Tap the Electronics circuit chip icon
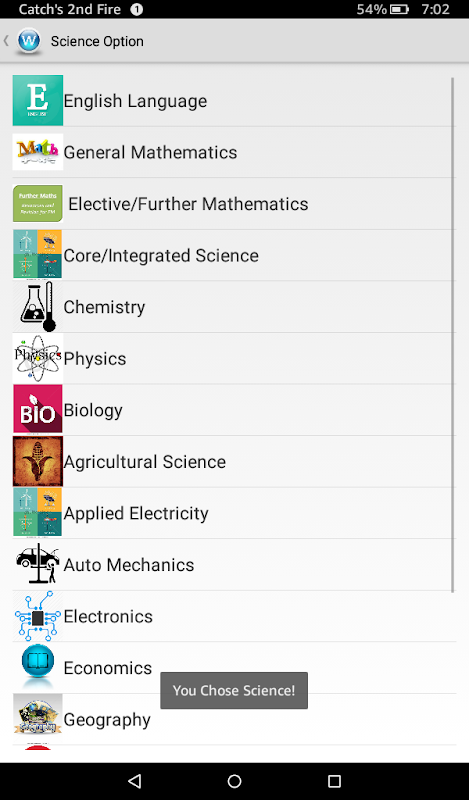 38,615
